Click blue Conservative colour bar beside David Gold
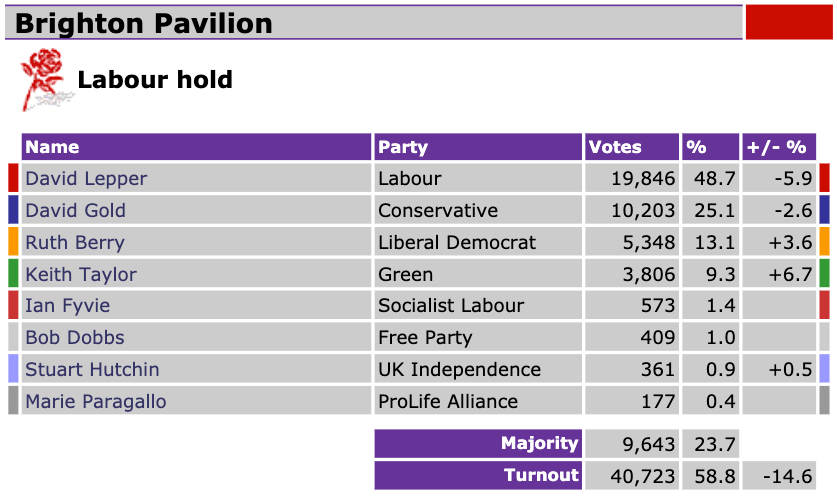The height and width of the screenshot is (496, 837). (x=13, y=211)
